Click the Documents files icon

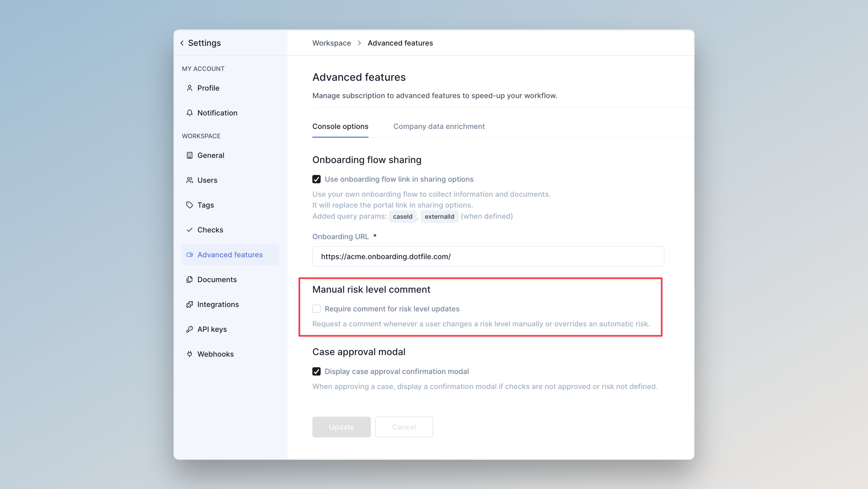189,279
